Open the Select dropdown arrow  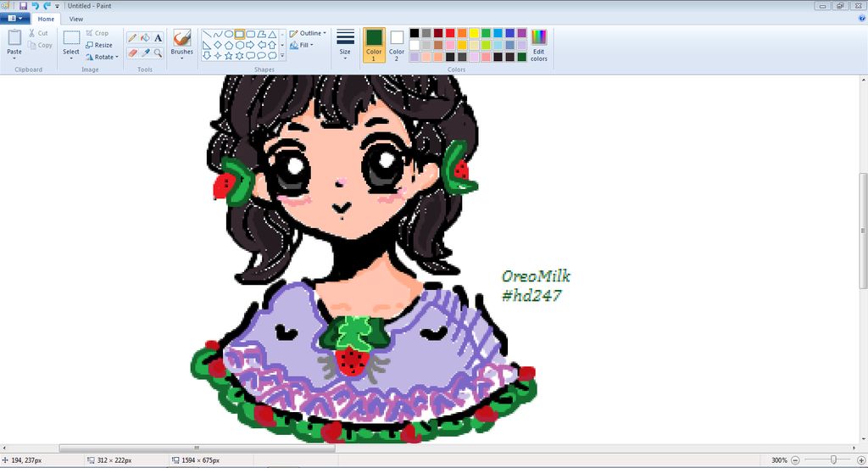click(71, 58)
